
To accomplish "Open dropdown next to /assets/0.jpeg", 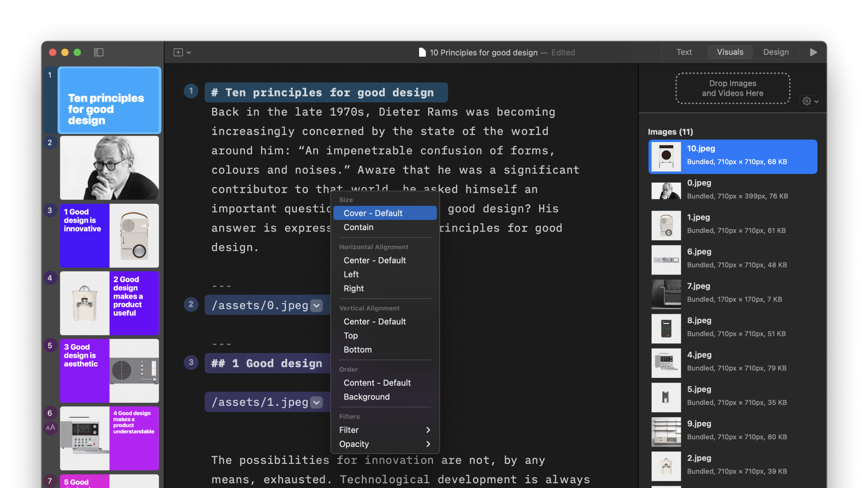I will pyautogui.click(x=316, y=305).
